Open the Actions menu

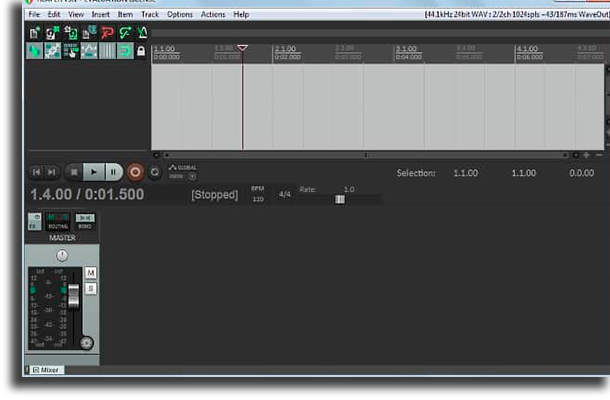click(x=213, y=14)
